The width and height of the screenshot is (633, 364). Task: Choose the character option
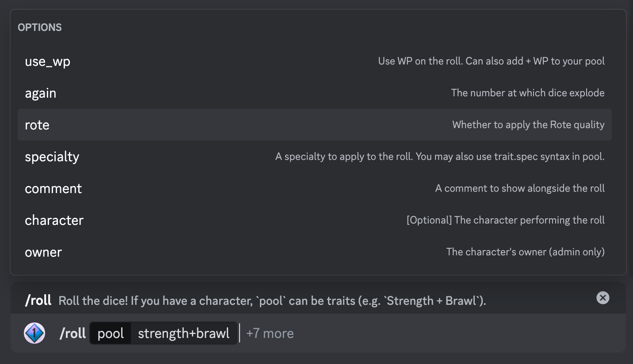point(315,220)
